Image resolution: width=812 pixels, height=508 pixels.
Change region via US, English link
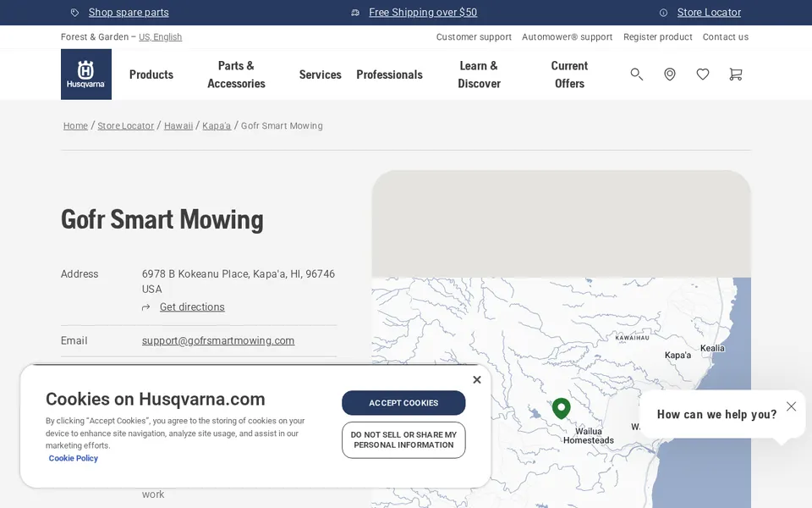tap(160, 36)
